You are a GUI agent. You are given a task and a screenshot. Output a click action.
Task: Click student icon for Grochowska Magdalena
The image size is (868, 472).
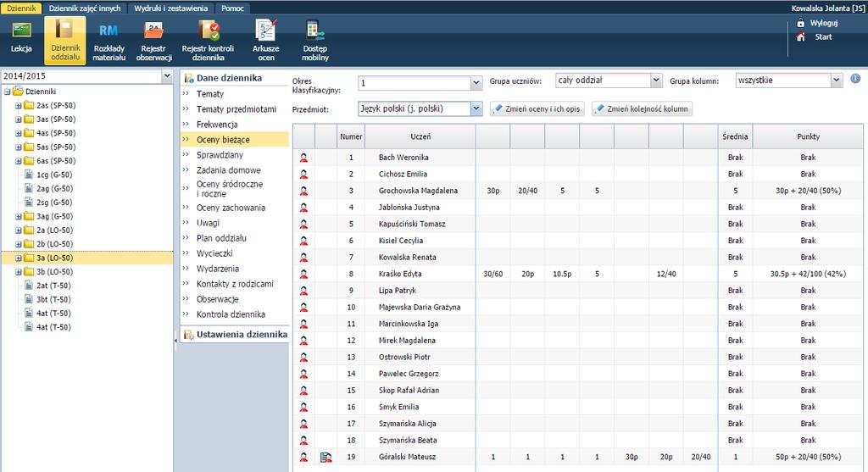(303, 191)
